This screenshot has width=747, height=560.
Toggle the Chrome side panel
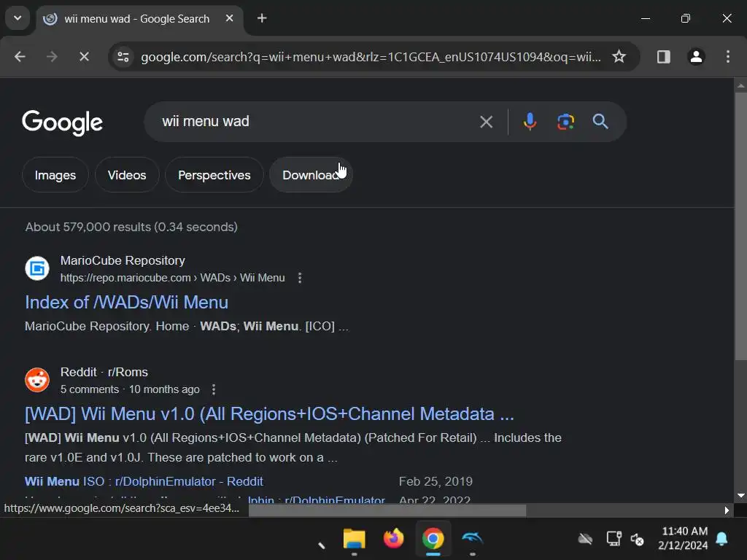click(x=664, y=57)
